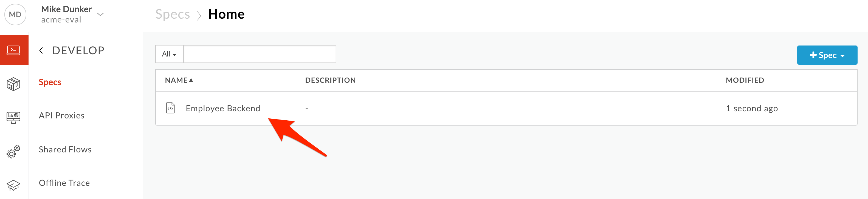Expand the Mike Dunker account dropdown
This screenshot has height=199, width=868.
pos(100,14)
